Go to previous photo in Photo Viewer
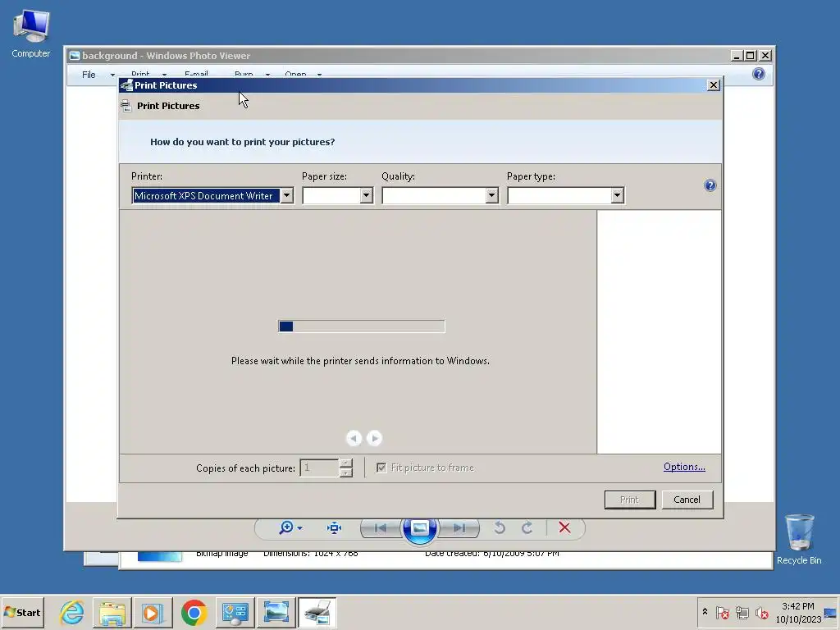Image resolution: width=840 pixels, height=630 pixels. coord(381,527)
